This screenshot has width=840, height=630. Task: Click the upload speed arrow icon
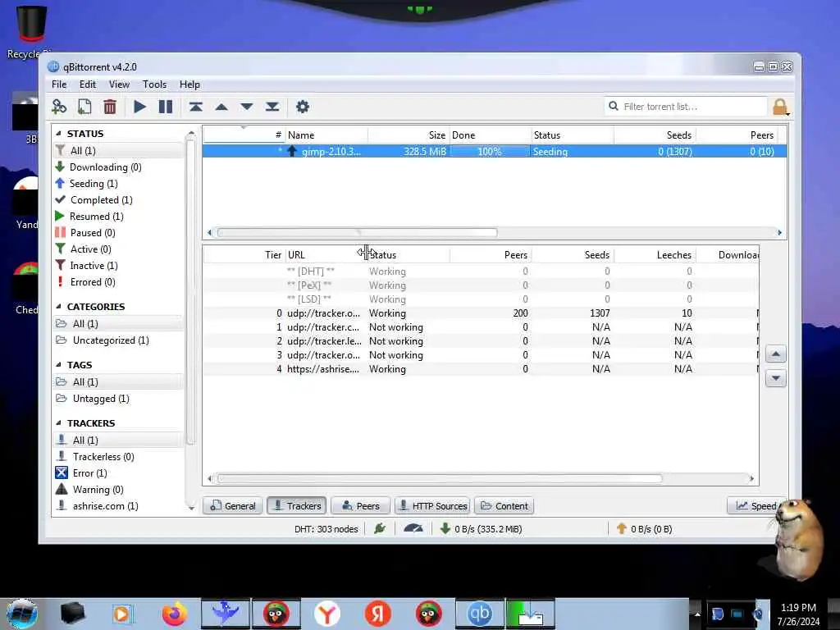click(x=622, y=529)
